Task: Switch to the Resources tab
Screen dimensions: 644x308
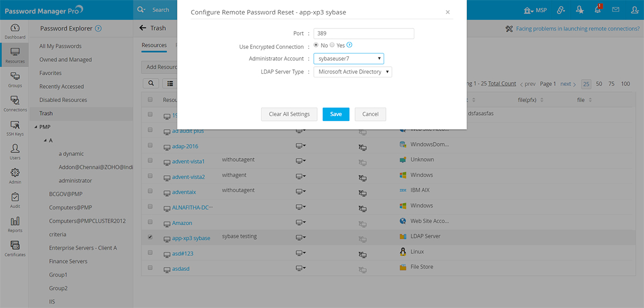Action: pyautogui.click(x=154, y=45)
